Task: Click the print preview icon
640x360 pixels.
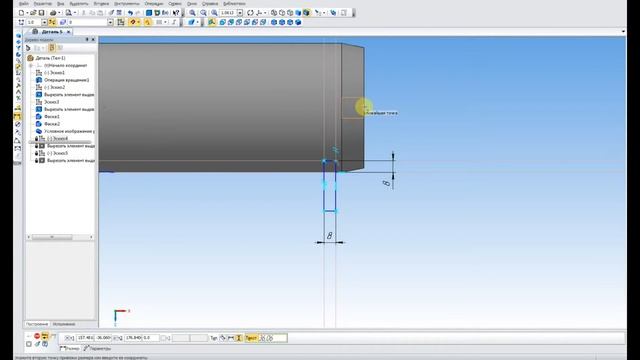Action: click(x=69, y=13)
